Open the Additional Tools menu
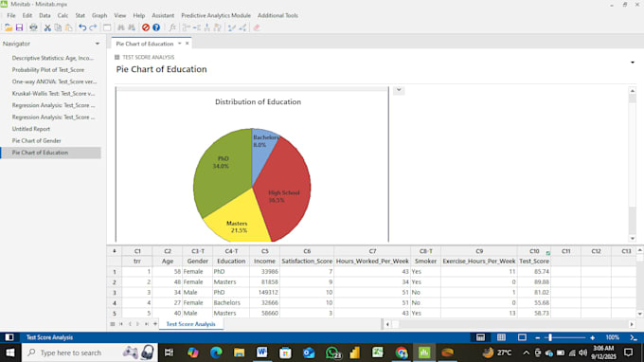 click(x=277, y=15)
